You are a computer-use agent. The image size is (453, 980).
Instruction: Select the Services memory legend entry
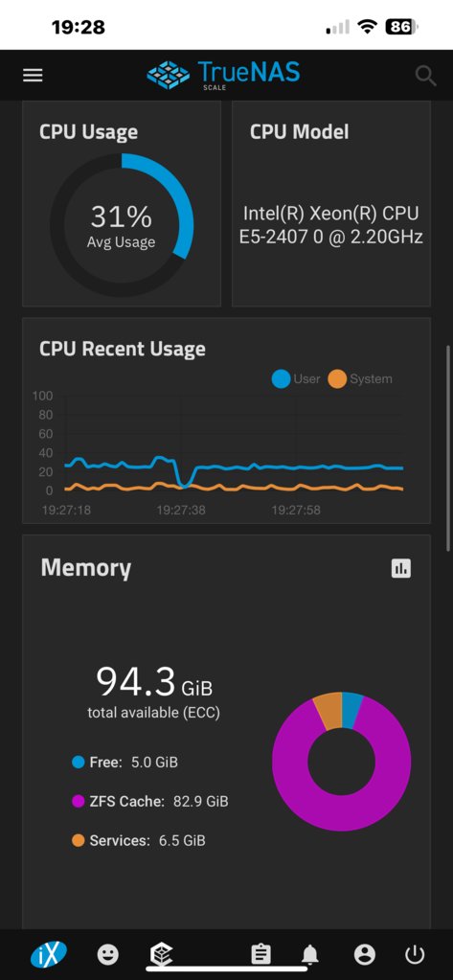tap(139, 841)
